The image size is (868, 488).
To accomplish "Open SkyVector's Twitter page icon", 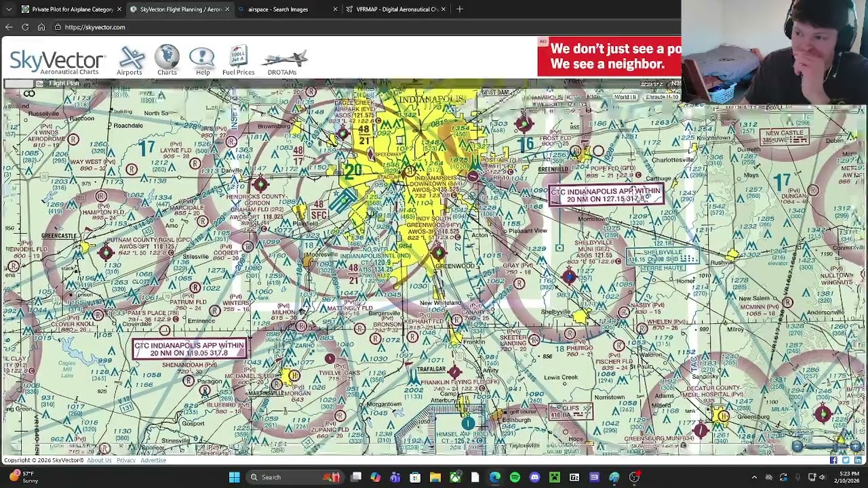I will (846, 460).
